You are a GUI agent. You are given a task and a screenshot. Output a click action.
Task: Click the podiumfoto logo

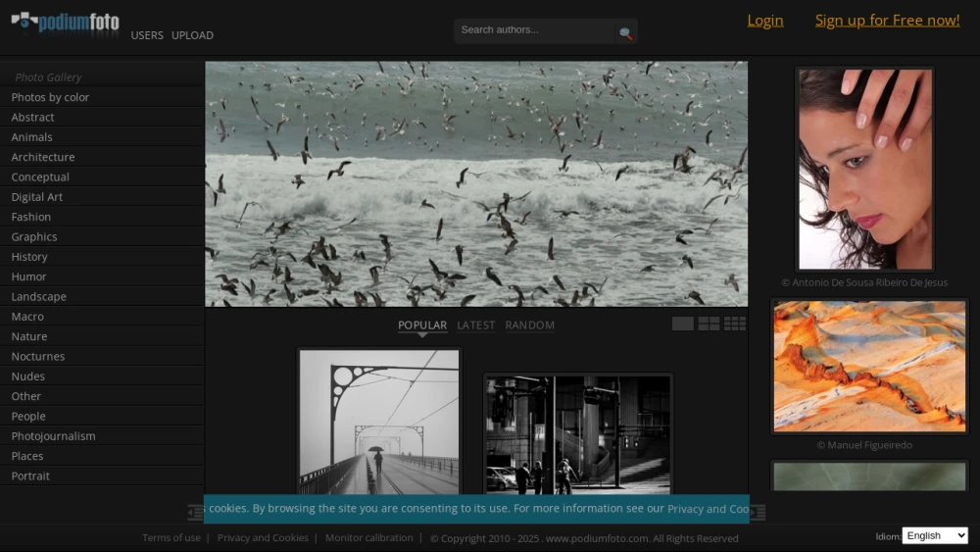pos(65,24)
